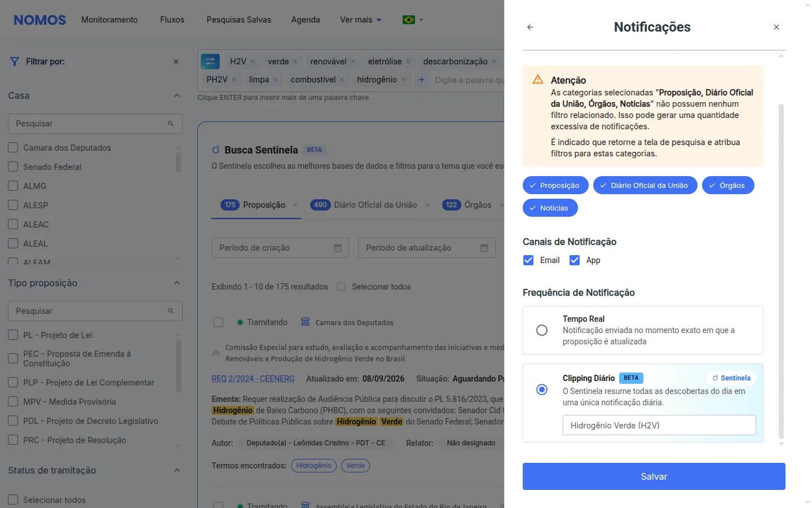Open the Ver mais dropdown menu
Screen dimensions: 812x508
[361, 20]
